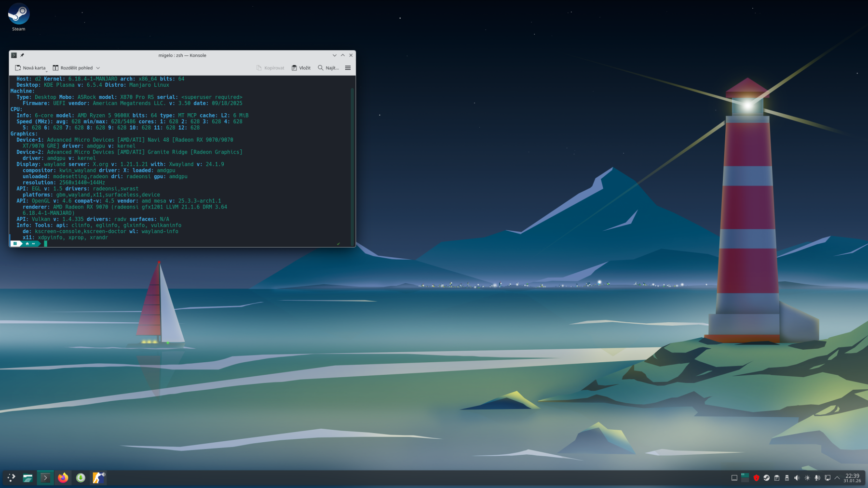Open Konsole window menu icon in titlebar

tap(14, 55)
